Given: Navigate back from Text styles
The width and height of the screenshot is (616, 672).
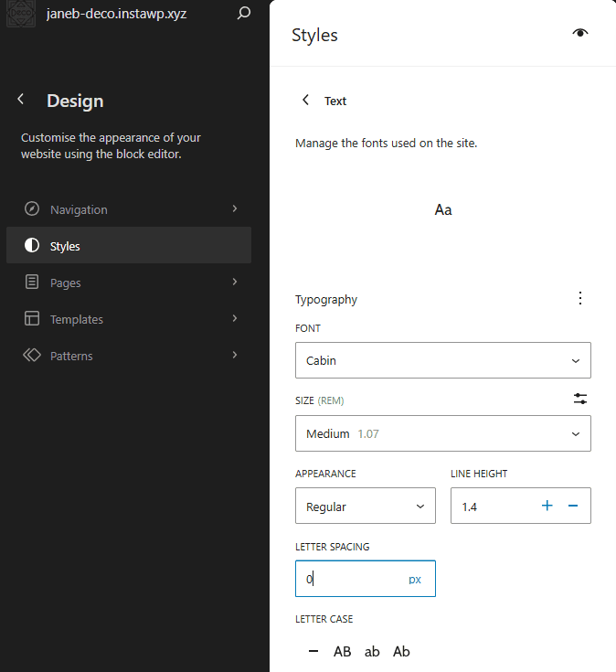Looking at the screenshot, I should (x=305, y=101).
